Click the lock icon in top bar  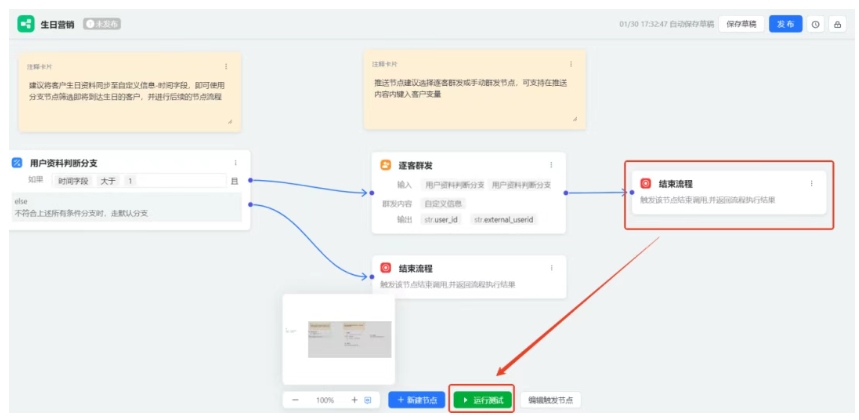pyautogui.click(x=837, y=24)
